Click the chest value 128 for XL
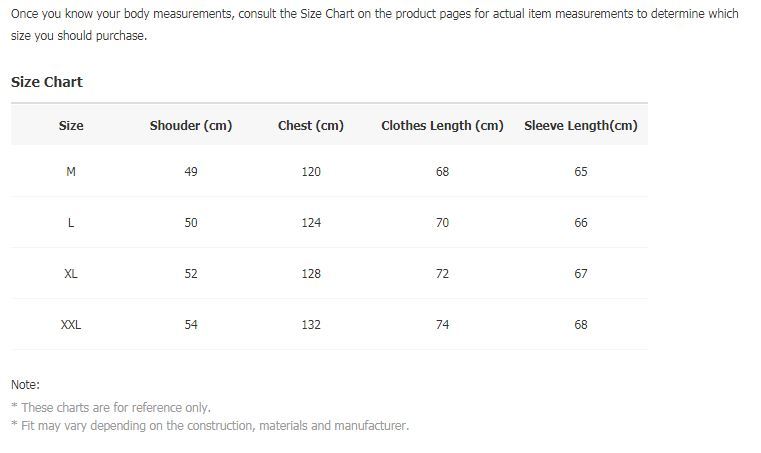The height and width of the screenshot is (453, 761). [311, 274]
